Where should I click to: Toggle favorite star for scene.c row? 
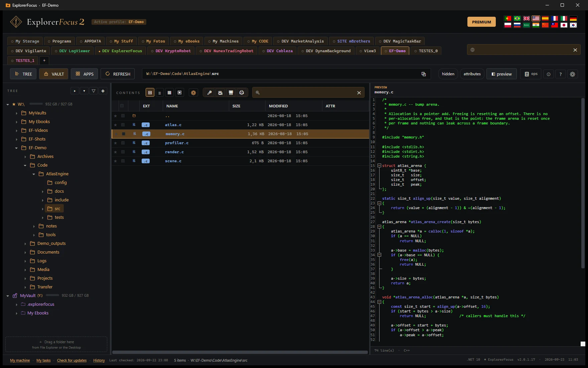[x=116, y=161]
